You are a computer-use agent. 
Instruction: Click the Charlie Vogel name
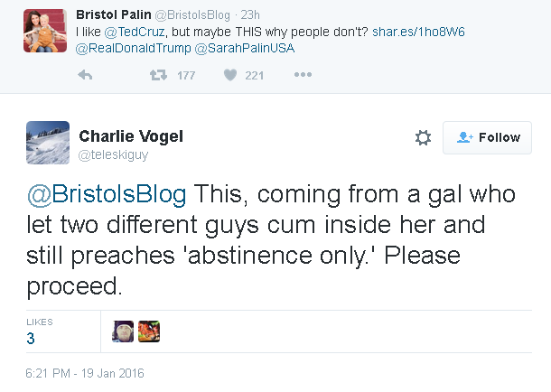[x=133, y=135]
